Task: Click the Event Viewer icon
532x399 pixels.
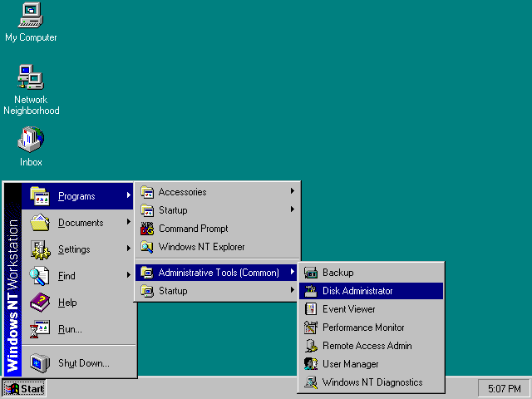Action: [310, 309]
